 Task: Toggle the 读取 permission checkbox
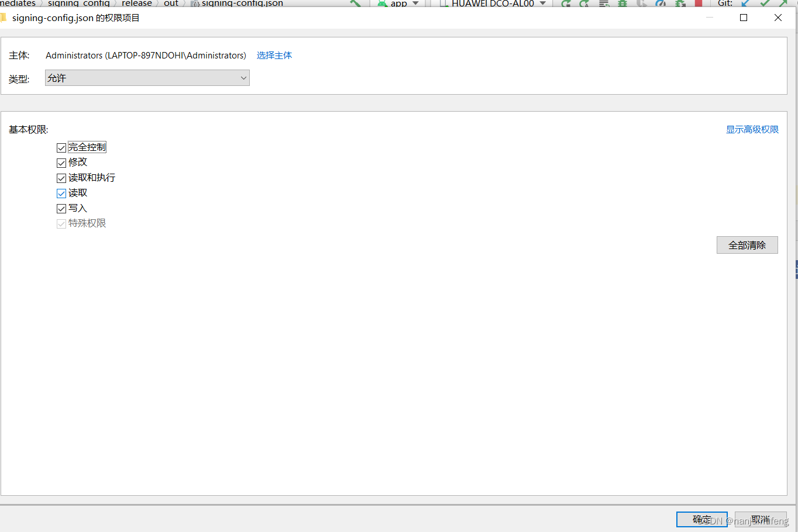tap(61, 194)
